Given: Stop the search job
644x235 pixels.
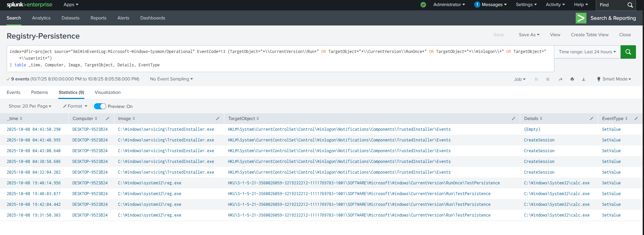Looking at the screenshot, I should [x=548, y=79].
